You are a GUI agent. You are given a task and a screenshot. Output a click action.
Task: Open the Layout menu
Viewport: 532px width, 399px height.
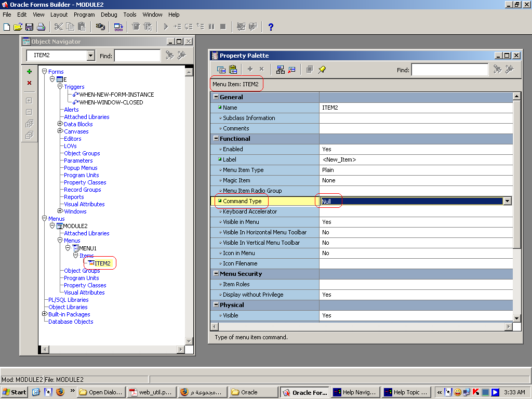point(59,15)
